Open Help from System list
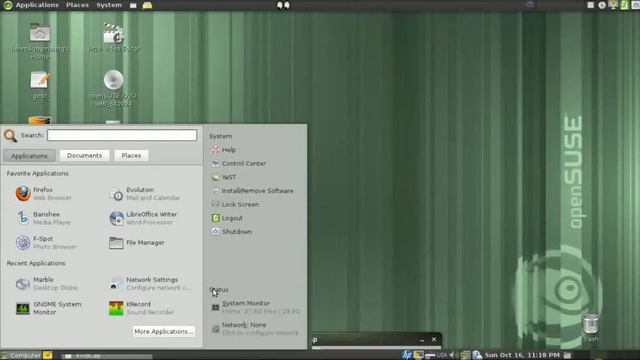 (x=223, y=150)
